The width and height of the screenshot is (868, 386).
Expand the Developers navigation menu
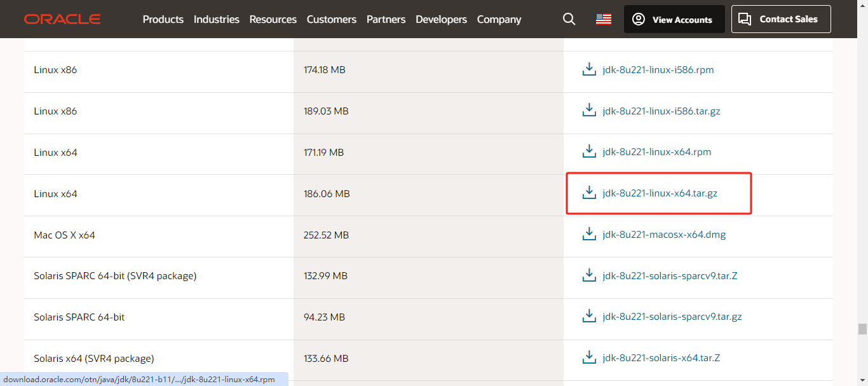click(x=441, y=19)
